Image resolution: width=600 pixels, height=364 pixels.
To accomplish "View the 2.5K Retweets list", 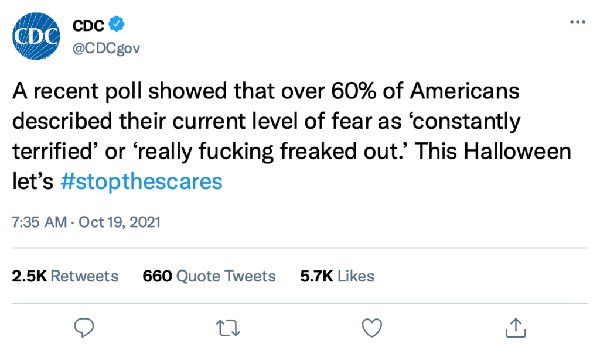I will tap(65, 276).
